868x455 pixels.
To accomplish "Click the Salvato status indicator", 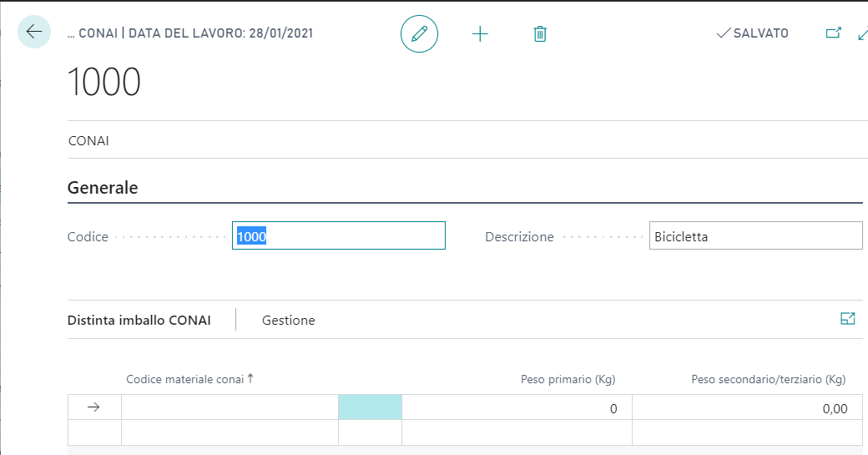I will pos(752,33).
